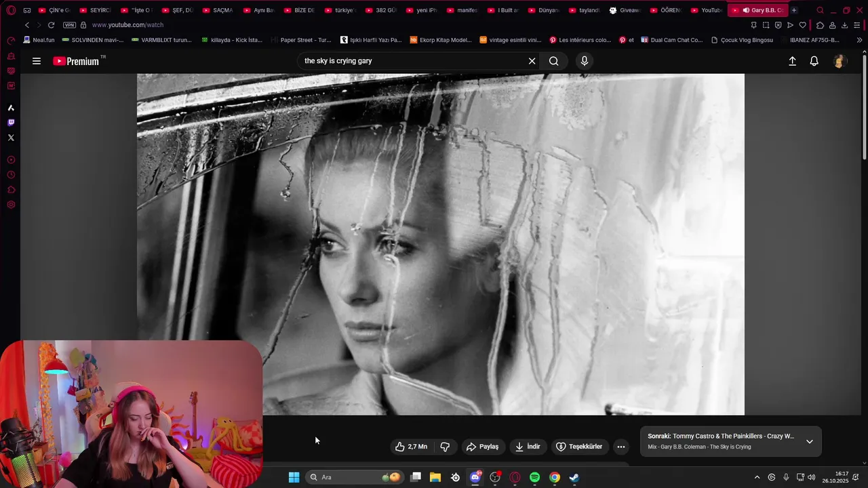Open Discord from the taskbar

[475, 477]
